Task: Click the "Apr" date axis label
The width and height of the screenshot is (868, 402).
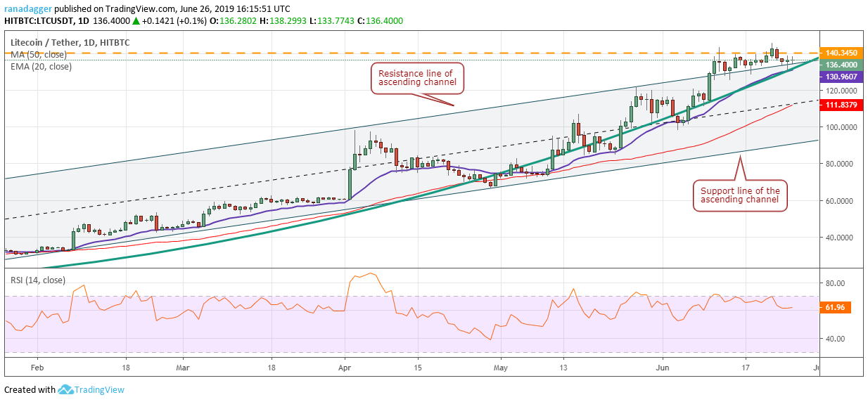Action: 345,367
